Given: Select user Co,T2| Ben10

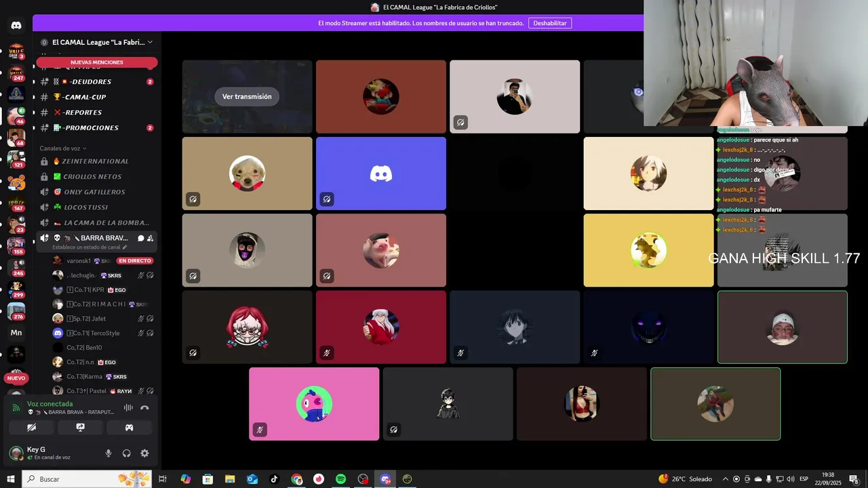Looking at the screenshot, I should [104, 348].
